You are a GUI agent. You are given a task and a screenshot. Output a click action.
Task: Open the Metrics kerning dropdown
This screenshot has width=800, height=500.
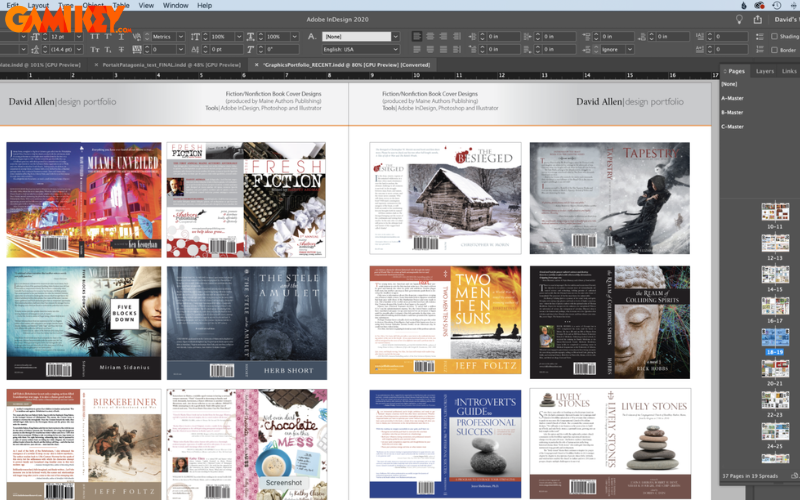tap(181, 37)
